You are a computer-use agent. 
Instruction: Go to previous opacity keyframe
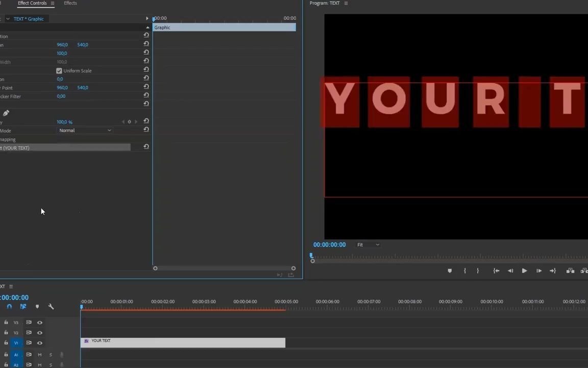[123, 122]
